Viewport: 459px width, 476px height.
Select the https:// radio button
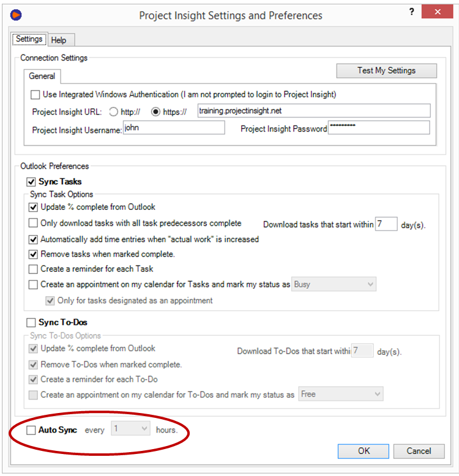pyautogui.click(x=155, y=112)
